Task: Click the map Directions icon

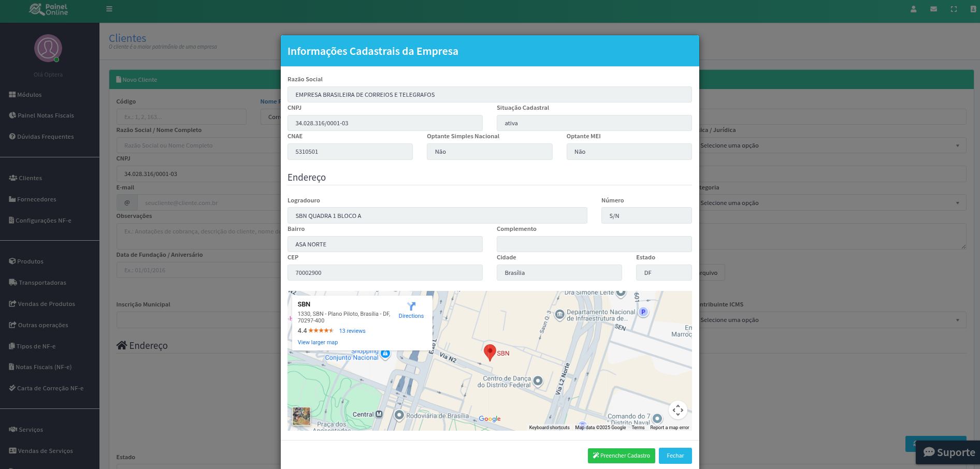Action: click(411, 306)
